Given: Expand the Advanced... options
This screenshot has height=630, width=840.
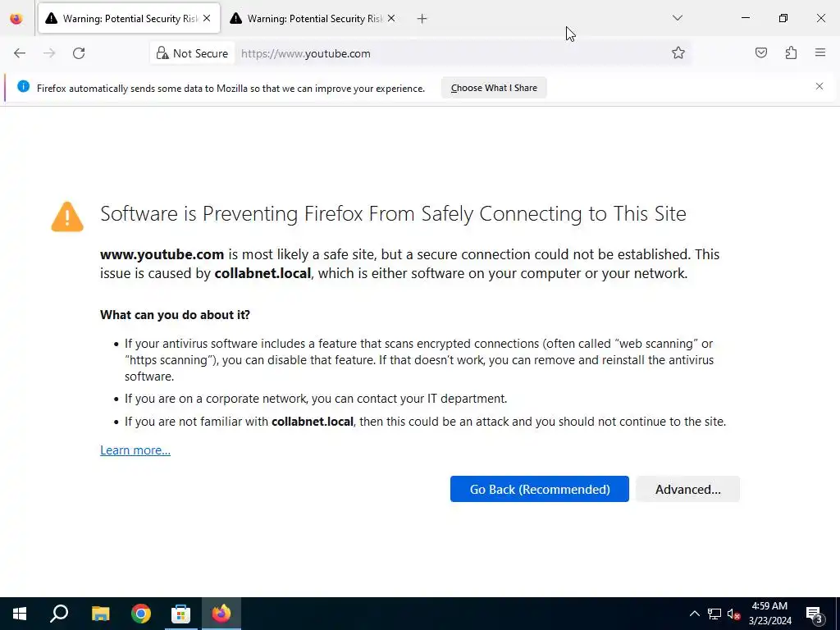Looking at the screenshot, I should coord(688,489).
